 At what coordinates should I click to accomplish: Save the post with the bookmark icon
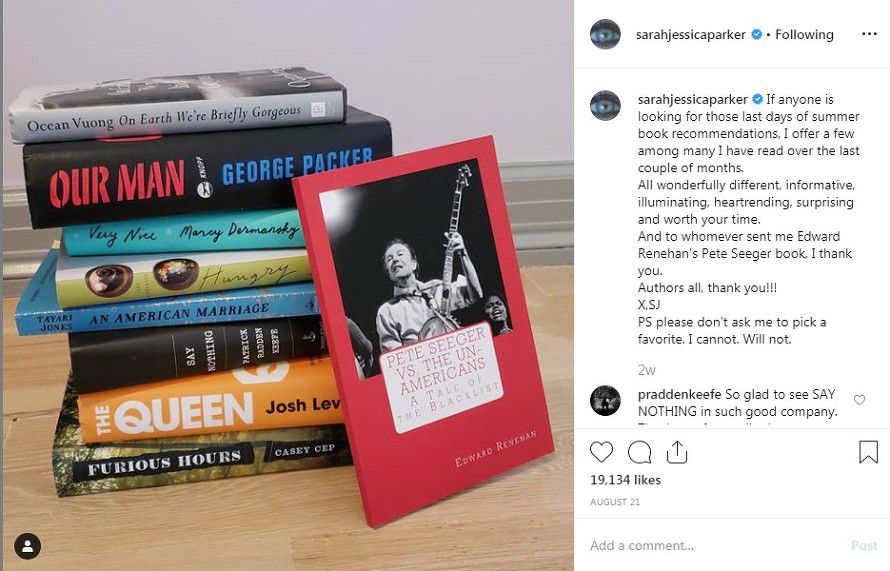coord(868,452)
